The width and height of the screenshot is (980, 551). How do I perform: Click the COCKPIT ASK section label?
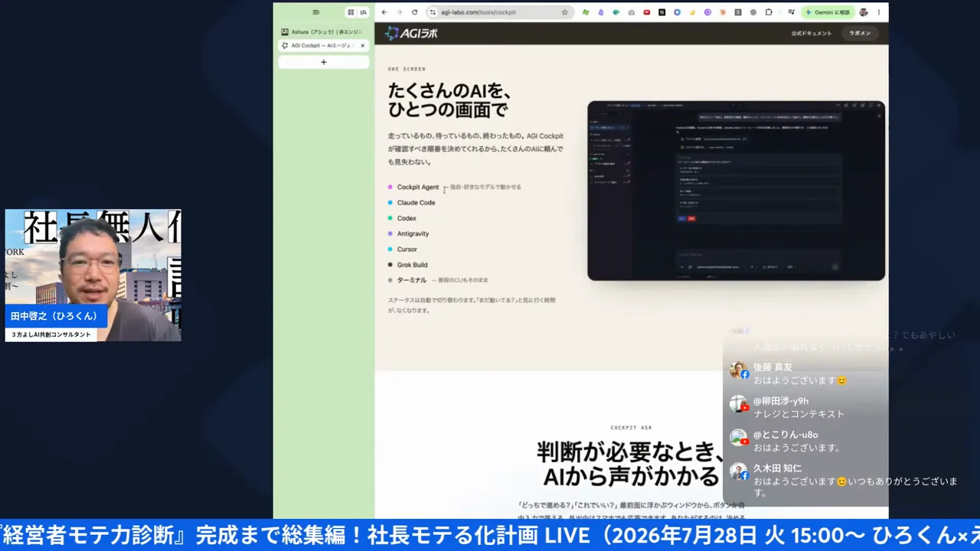click(632, 428)
